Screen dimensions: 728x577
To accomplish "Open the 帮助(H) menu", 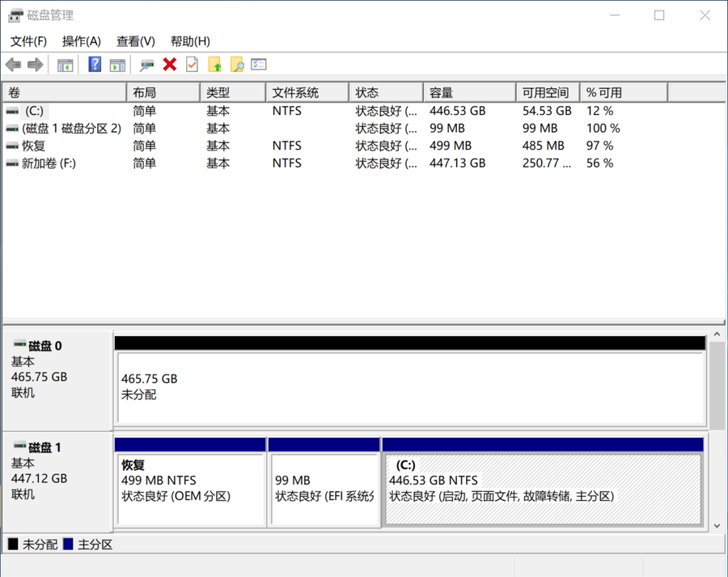I will (x=190, y=41).
